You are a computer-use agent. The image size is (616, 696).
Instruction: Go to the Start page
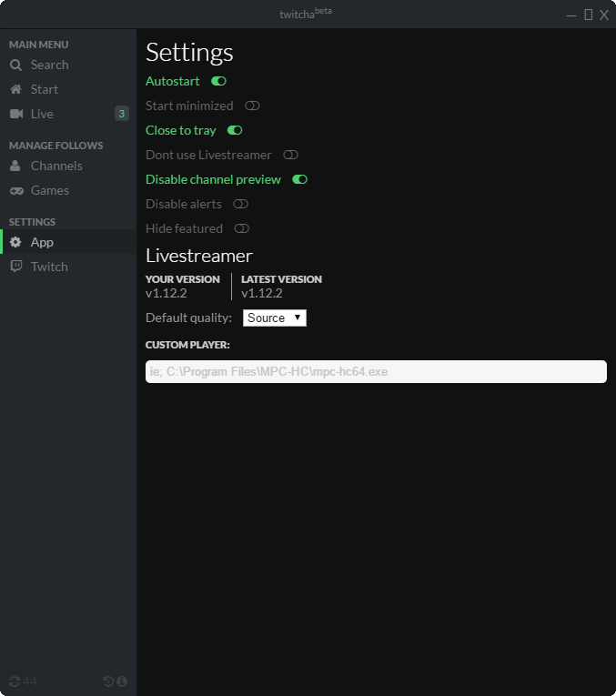[68, 89]
